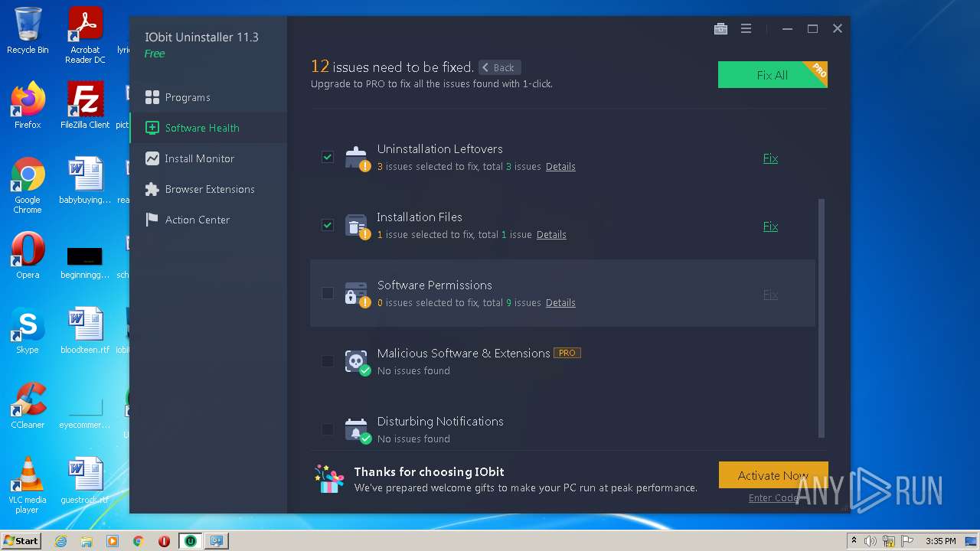Open CCleaner desktop shortcut
The height and width of the screenshot is (551, 980).
point(28,406)
